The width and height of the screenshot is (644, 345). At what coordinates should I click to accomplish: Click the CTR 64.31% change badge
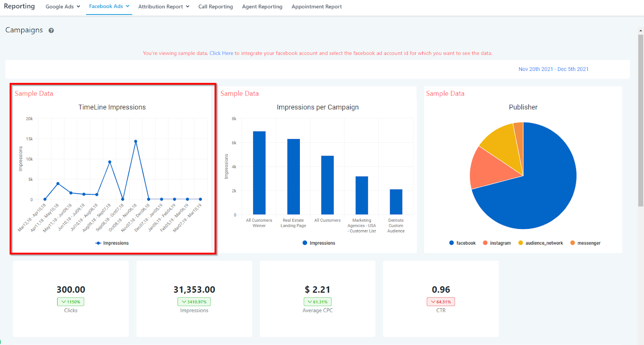[x=441, y=302]
